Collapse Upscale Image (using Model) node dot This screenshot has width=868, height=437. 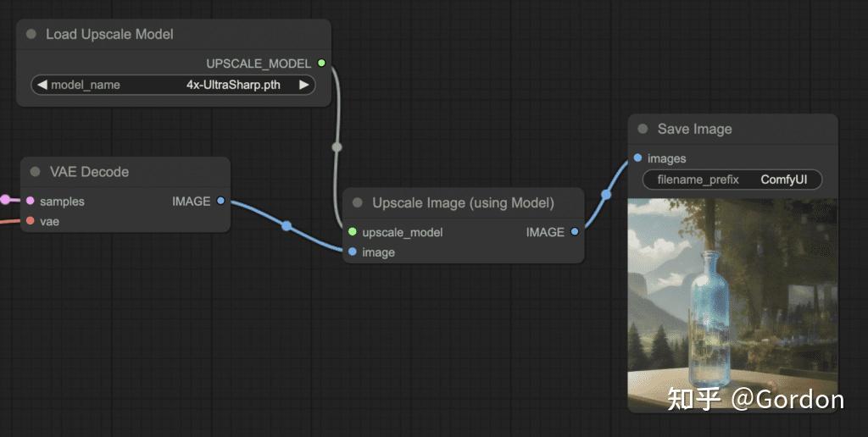(358, 203)
